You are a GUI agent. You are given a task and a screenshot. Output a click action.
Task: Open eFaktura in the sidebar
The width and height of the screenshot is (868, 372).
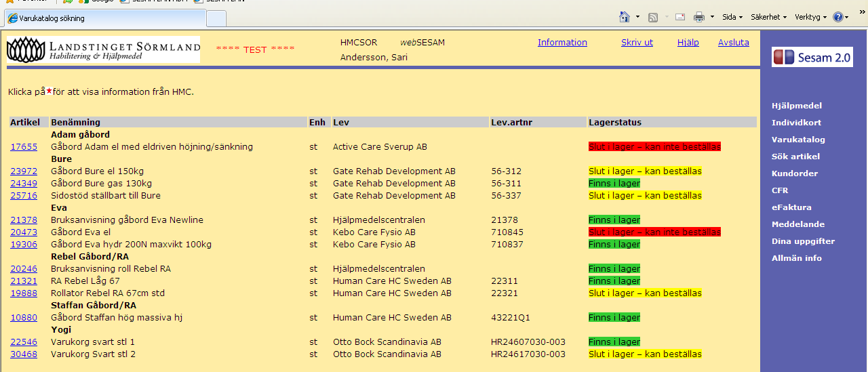(791, 207)
